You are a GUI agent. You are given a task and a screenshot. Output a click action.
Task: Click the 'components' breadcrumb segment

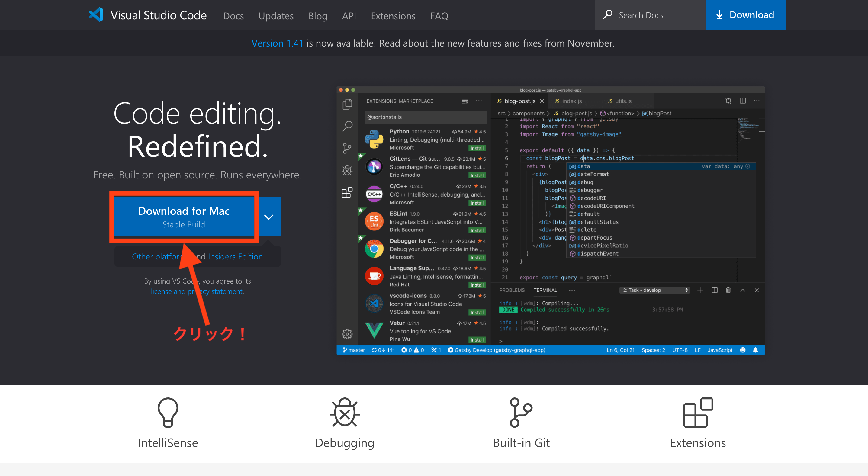pyautogui.click(x=528, y=113)
